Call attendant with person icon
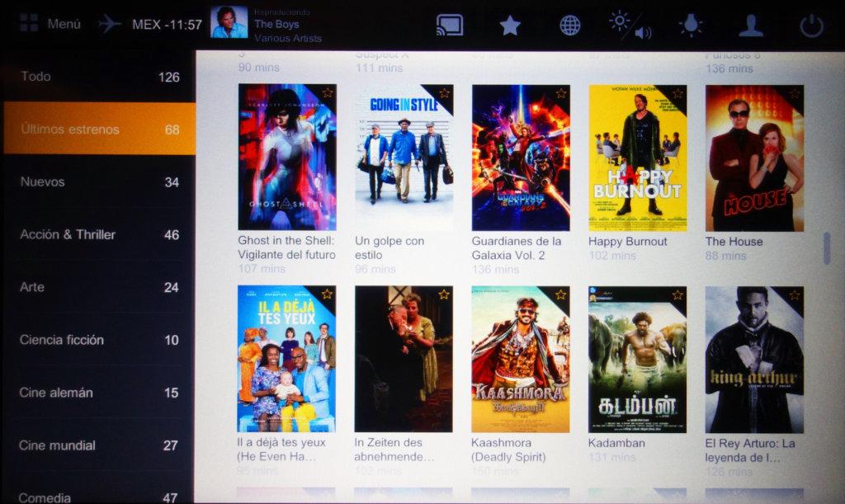The width and height of the screenshot is (845, 504). (x=751, y=26)
